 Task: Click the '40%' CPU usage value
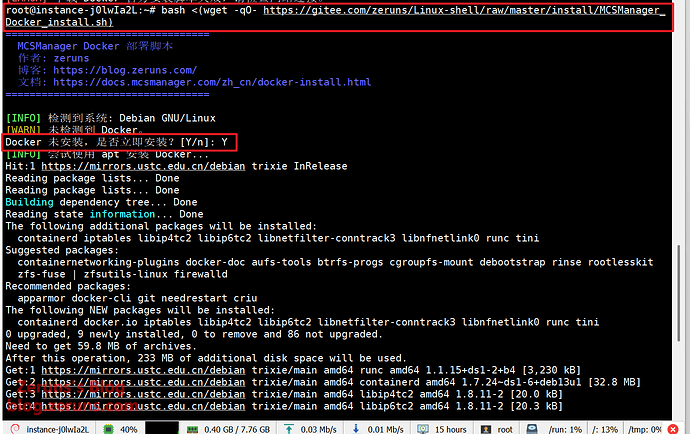pos(128,429)
